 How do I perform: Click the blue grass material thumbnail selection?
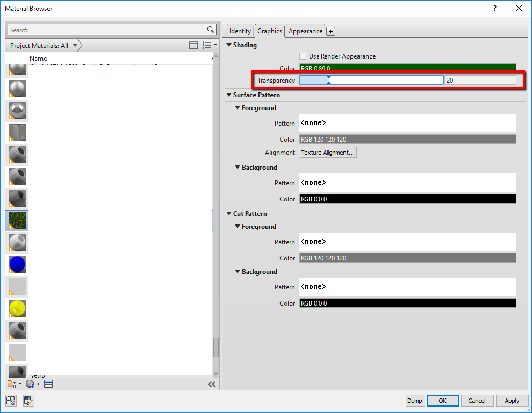point(16,221)
